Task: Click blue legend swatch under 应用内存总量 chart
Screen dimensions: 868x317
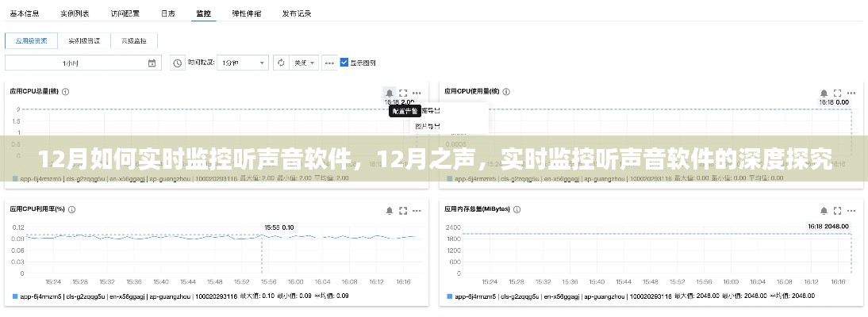Action: point(448,296)
